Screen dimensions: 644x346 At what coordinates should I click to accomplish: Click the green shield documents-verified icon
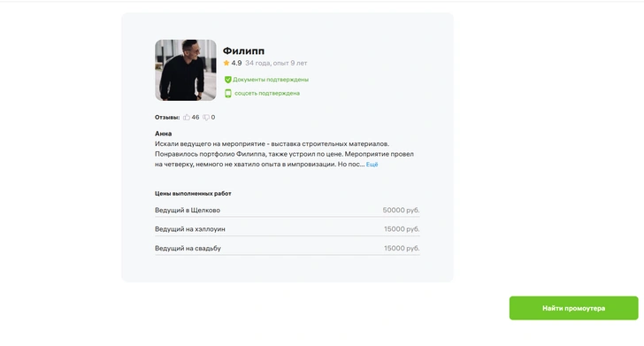point(228,80)
